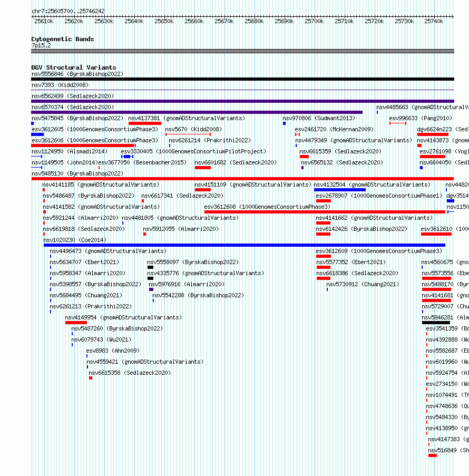Open variant nsv4137381 gnomAD label
The height and width of the screenshot is (476, 469).
pyautogui.click(x=187, y=119)
